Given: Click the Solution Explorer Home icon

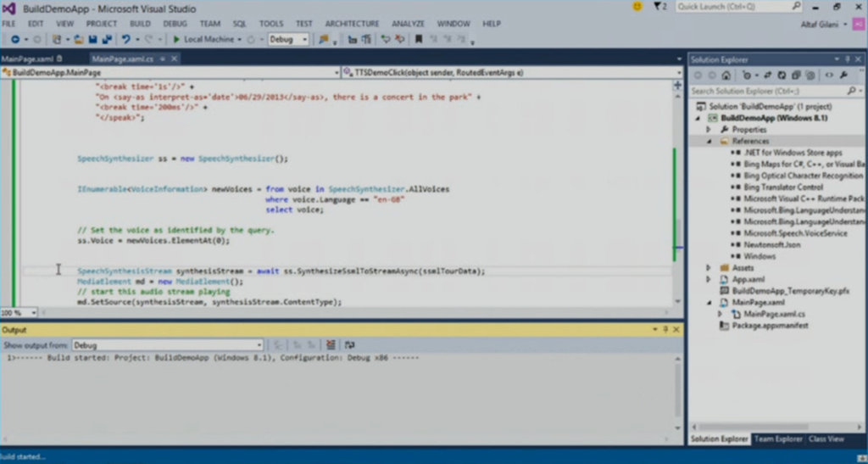Looking at the screenshot, I should click(726, 75).
